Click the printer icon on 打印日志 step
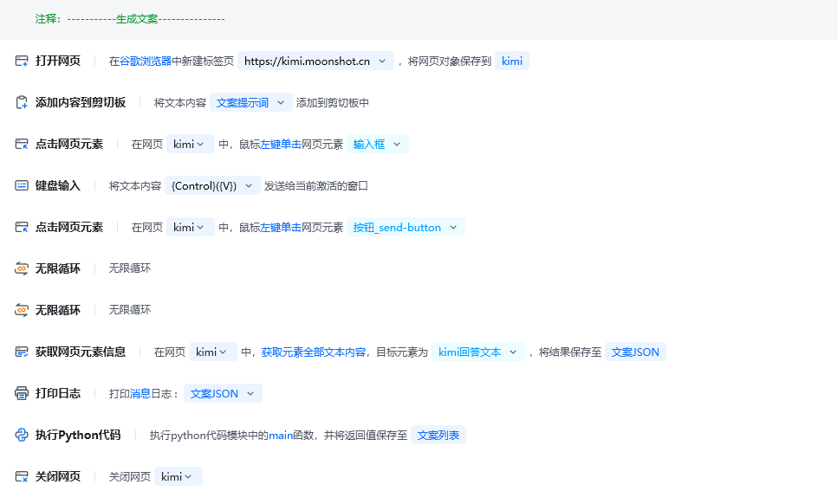The height and width of the screenshot is (504, 838). 21,392
